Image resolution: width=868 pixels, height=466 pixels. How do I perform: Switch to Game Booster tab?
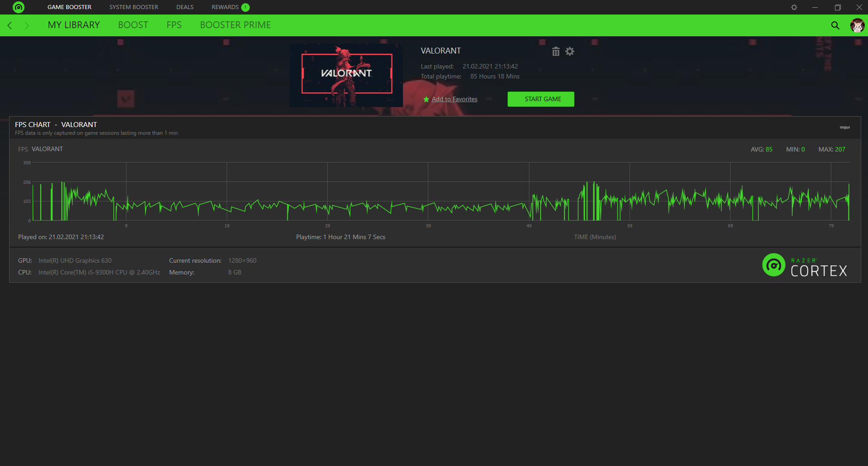[x=69, y=7]
